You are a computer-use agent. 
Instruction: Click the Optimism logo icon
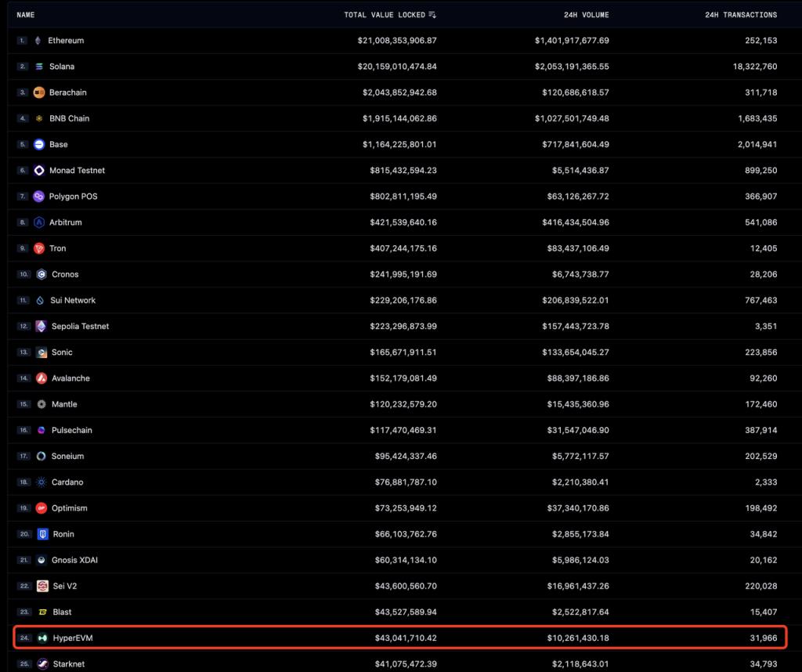pos(42,508)
